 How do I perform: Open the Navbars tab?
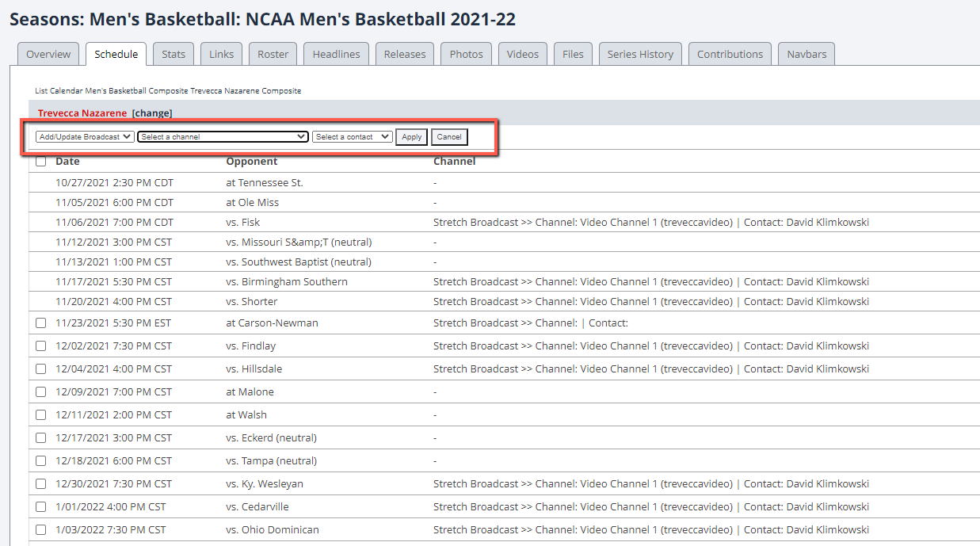point(806,54)
